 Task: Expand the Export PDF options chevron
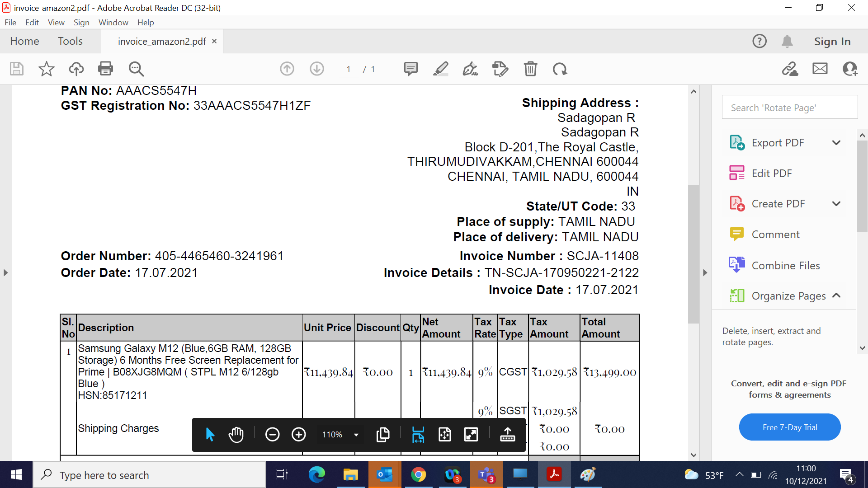tap(836, 143)
